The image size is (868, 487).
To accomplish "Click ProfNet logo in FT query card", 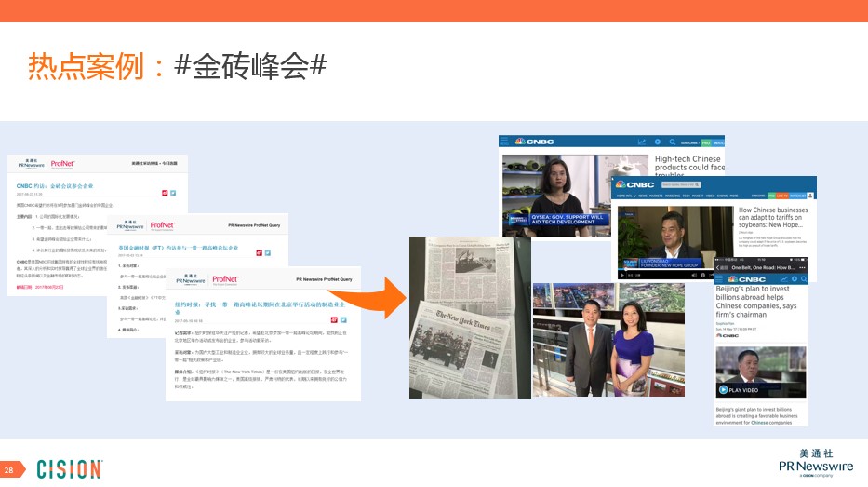I will click(162, 225).
